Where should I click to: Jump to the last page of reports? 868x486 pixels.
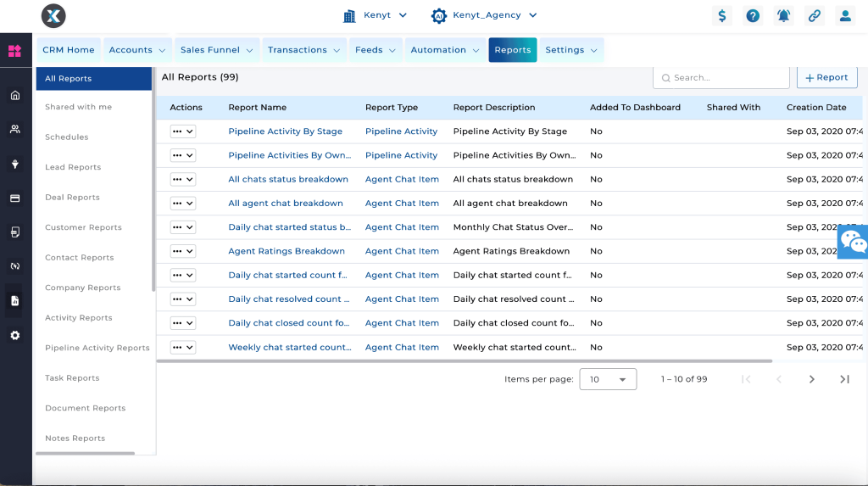(844, 379)
